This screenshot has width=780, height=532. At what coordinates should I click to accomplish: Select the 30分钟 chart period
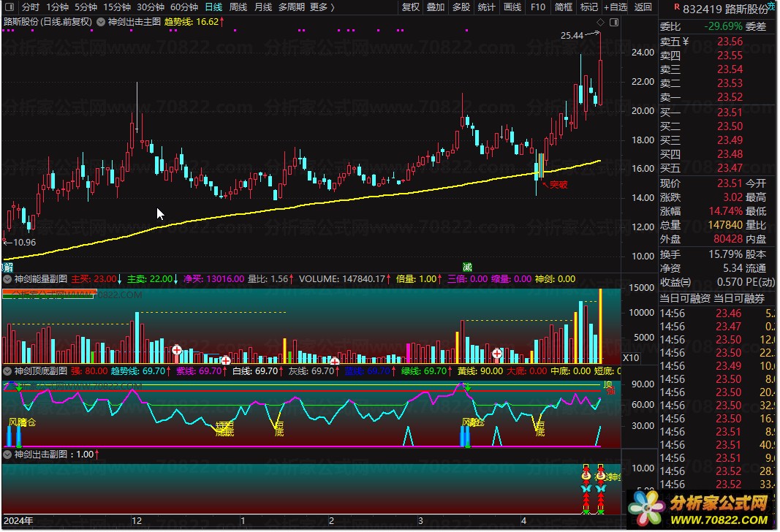point(151,7)
